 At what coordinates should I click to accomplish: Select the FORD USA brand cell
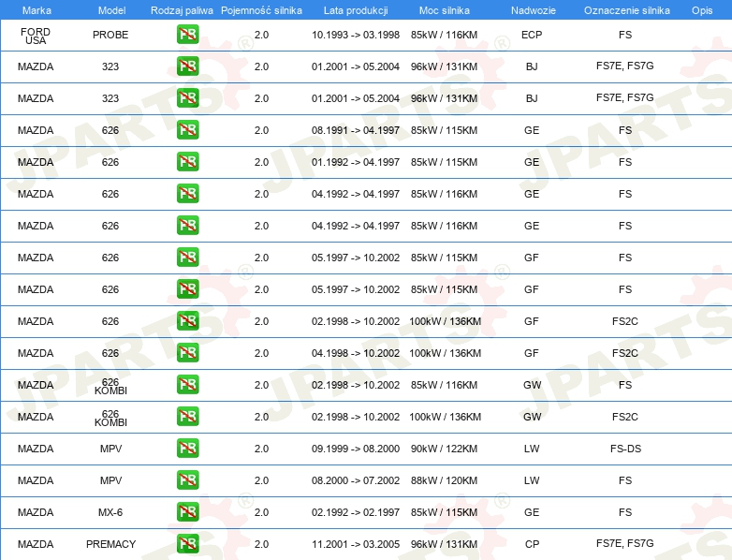pyautogui.click(x=36, y=36)
